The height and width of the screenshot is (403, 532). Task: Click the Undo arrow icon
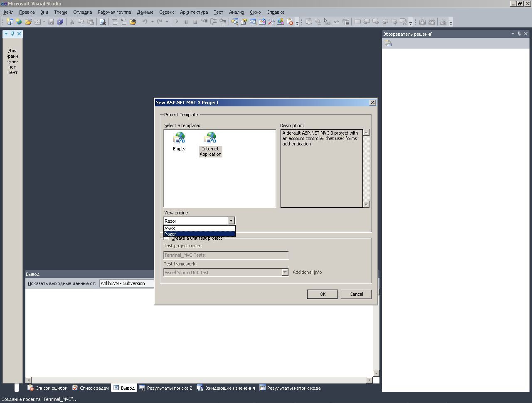tap(145, 22)
